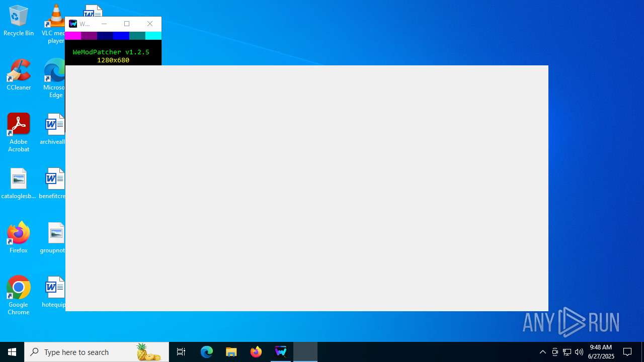Click the cyan color block
Screen dimensions: 644x362
pyautogui.click(x=153, y=36)
